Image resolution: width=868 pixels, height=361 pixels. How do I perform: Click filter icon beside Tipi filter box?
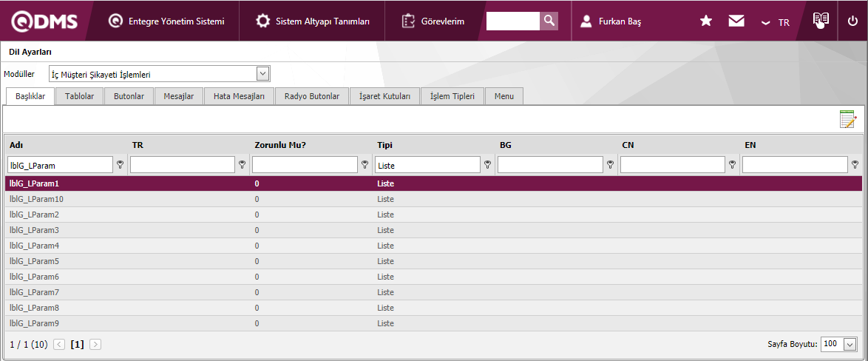pyautogui.click(x=487, y=165)
